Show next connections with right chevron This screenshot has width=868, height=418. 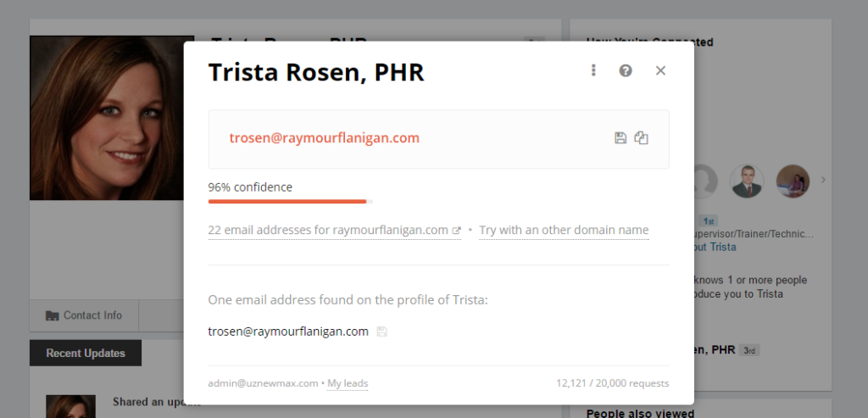click(x=824, y=180)
